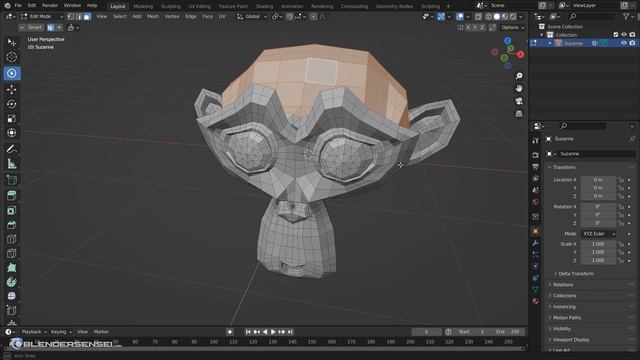The height and width of the screenshot is (360, 640).
Task: Select the Bevel tool
Action: click(x=11, y=224)
